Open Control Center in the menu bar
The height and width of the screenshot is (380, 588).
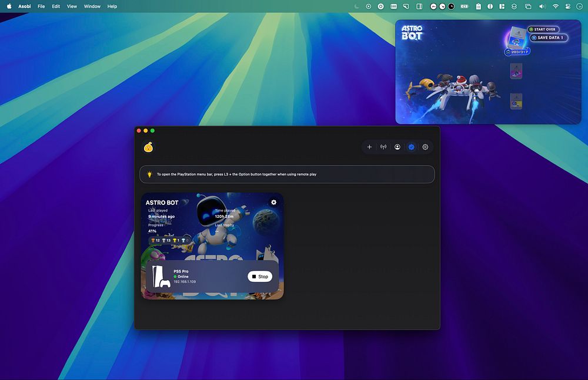(x=568, y=6)
